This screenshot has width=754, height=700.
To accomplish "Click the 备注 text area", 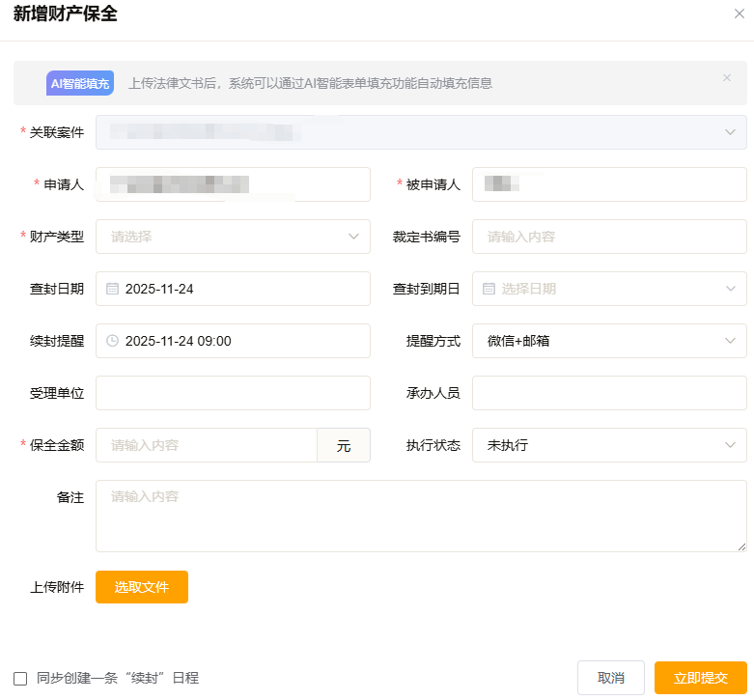I will coord(420,516).
